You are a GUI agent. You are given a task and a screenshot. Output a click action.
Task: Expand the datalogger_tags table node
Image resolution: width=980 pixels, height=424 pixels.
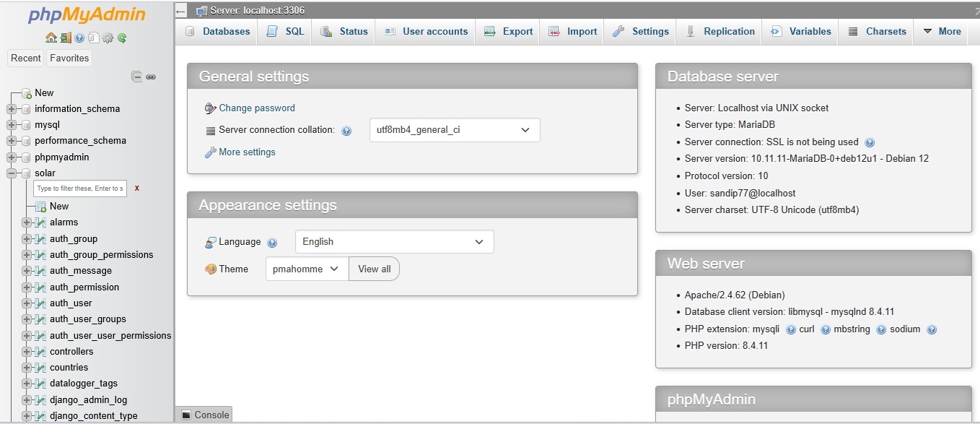tap(27, 384)
